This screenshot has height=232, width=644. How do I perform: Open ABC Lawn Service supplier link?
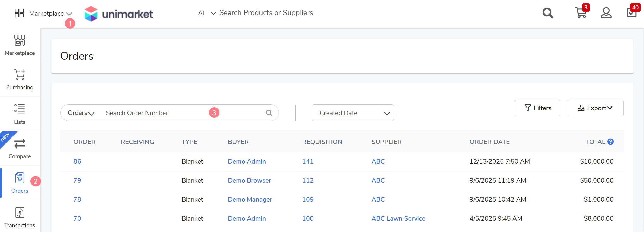click(x=398, y=218)
